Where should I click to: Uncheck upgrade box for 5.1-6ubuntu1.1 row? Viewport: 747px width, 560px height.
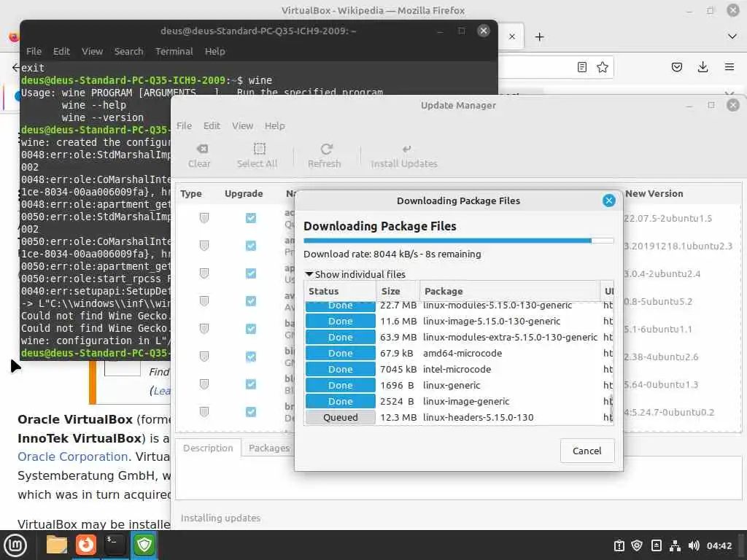251,329
